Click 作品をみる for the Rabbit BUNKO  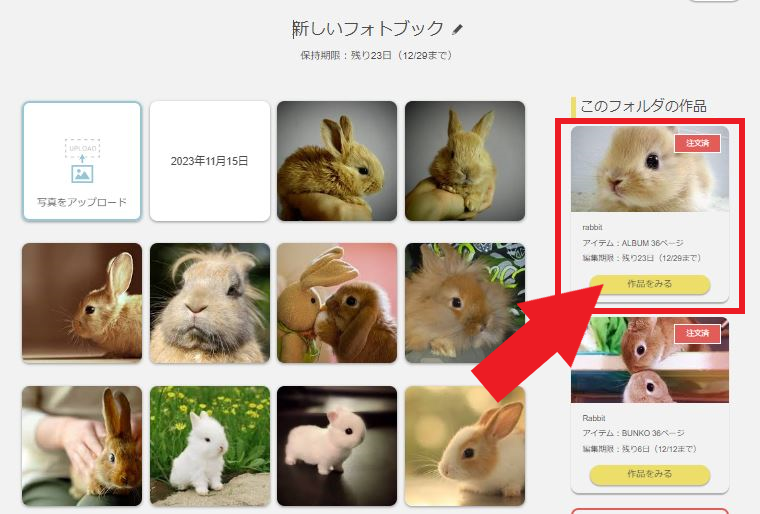649,474
